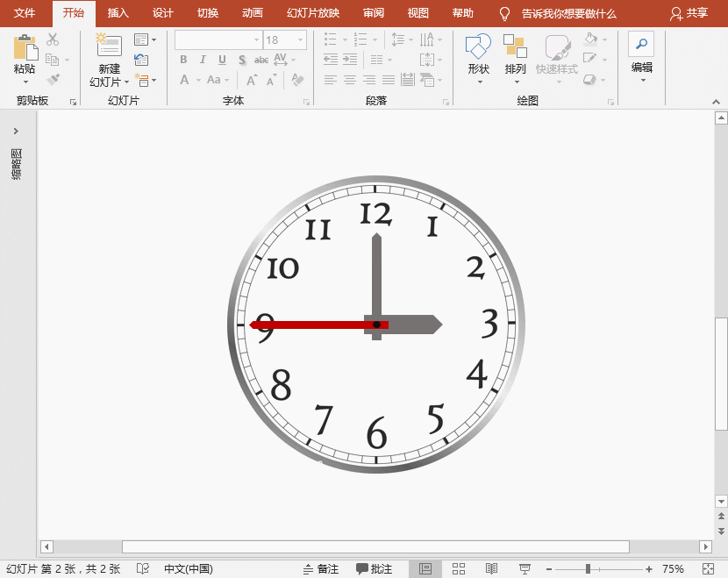The height and width of the screenshot is (578, 728).
Task: Open the Shapes (形状) gallery
Action: click(478, 47)
